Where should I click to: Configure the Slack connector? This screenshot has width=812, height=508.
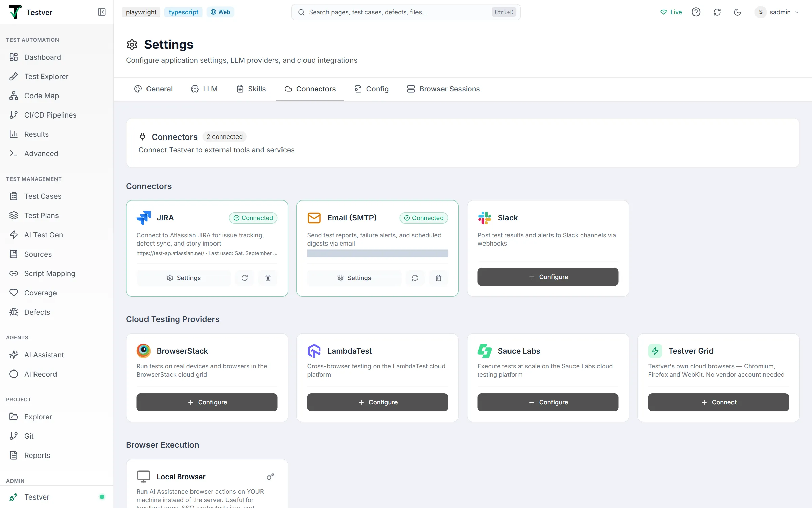pyautogui.click(x=548, y=277)
